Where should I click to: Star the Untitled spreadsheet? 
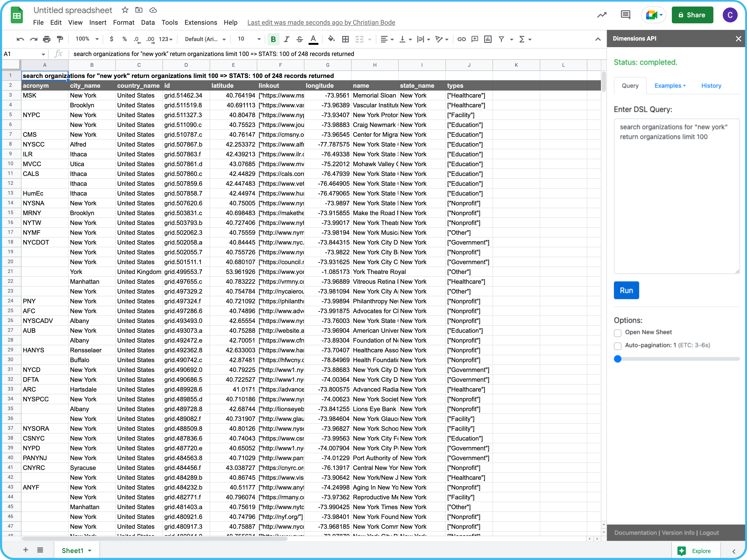[x=125, y=10]
